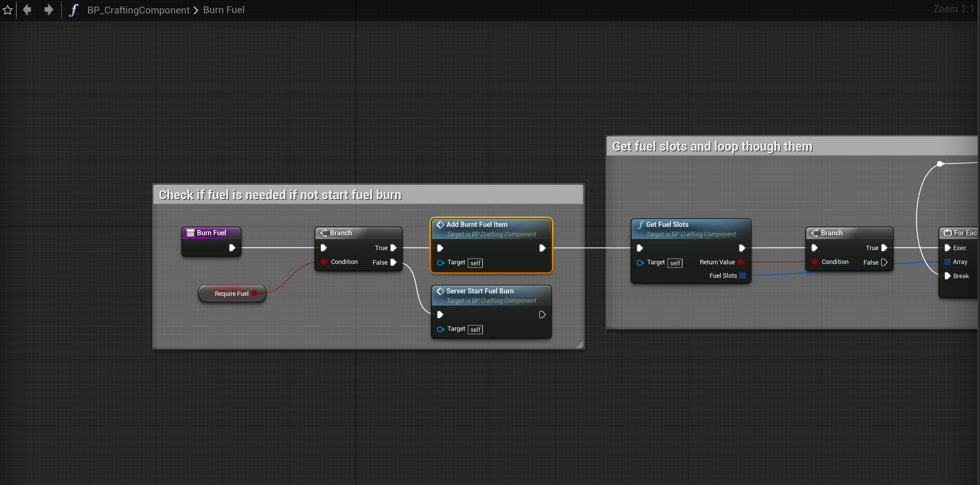Click the For Each node's Break pin
The image size is (980, 485).
948,276
